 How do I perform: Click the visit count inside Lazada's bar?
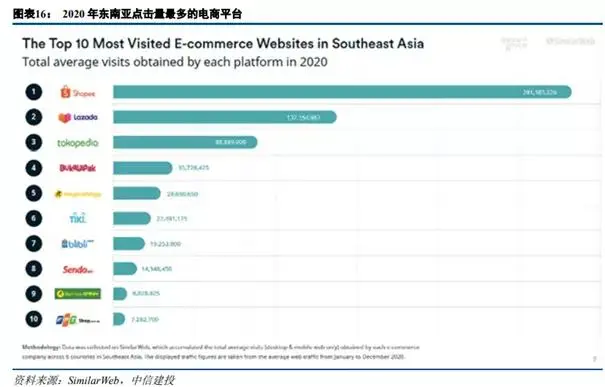tap(304, 117)
